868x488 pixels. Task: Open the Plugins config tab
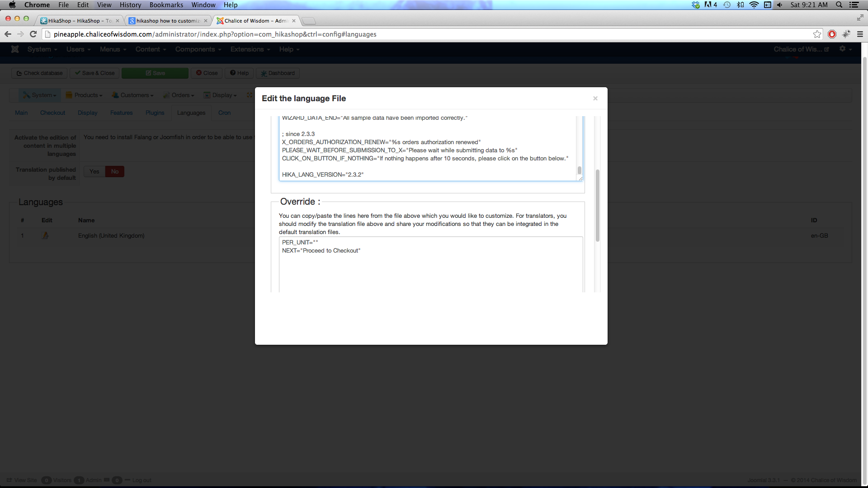(x=155, y=113)
